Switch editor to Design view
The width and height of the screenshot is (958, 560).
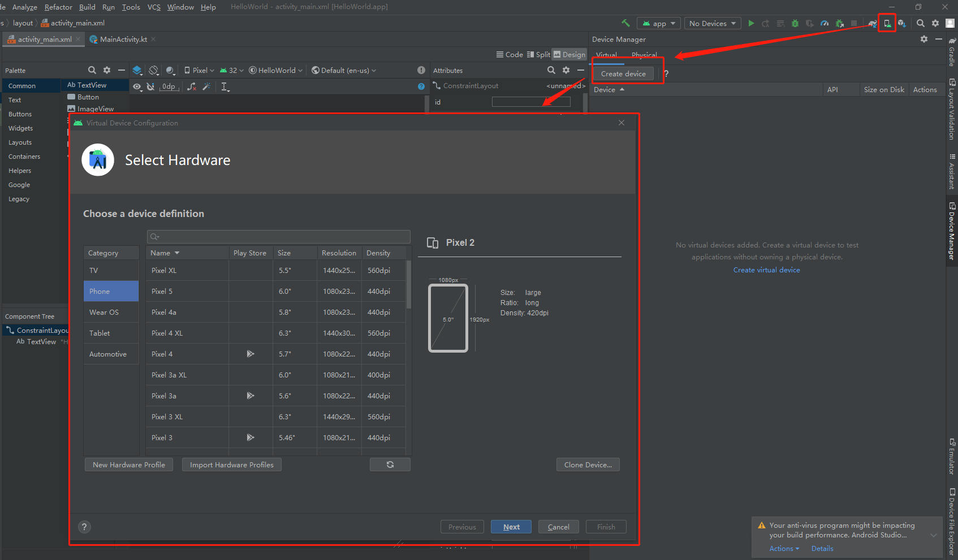pos(569,54)
